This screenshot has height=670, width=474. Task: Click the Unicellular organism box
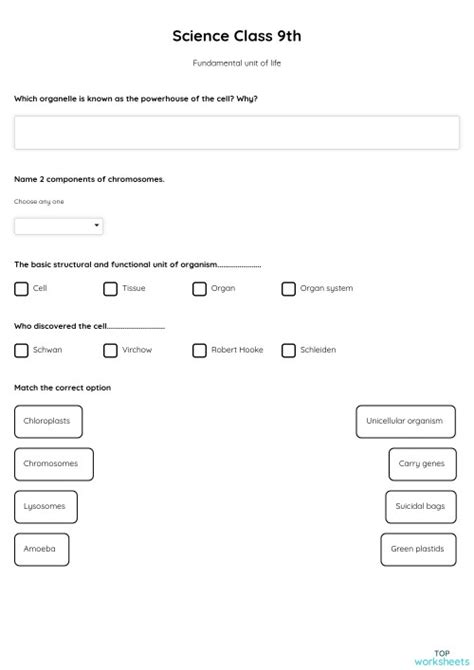pos(406,422)
